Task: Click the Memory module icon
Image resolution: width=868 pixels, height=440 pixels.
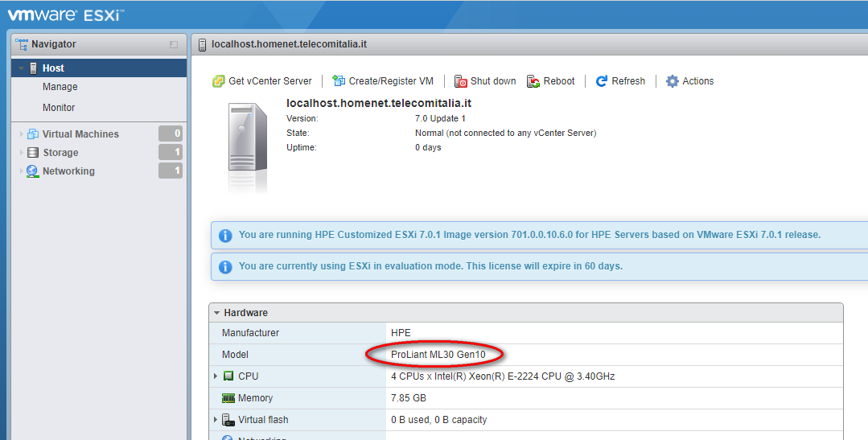Action: click(228, 398)
